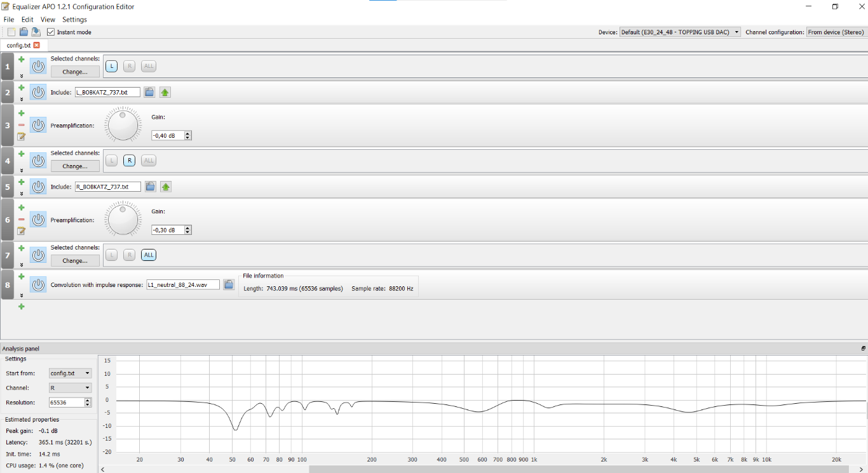Open the analysis Channel dropdown

point(70,388)
